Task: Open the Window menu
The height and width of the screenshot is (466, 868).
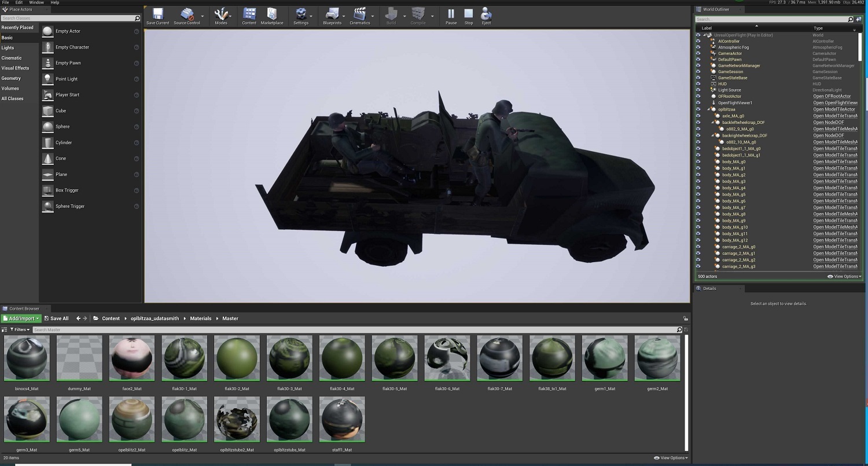Action: [36, 3]
